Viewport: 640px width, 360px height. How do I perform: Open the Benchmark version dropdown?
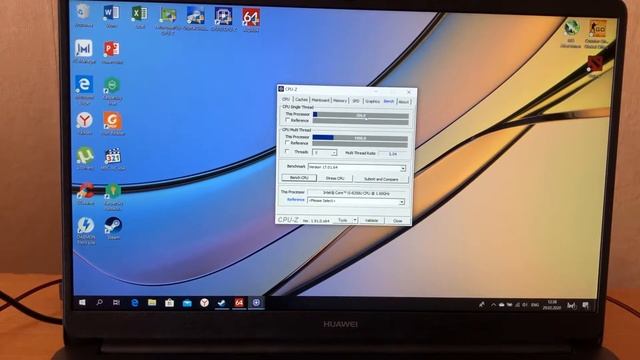tap(357, 168)
